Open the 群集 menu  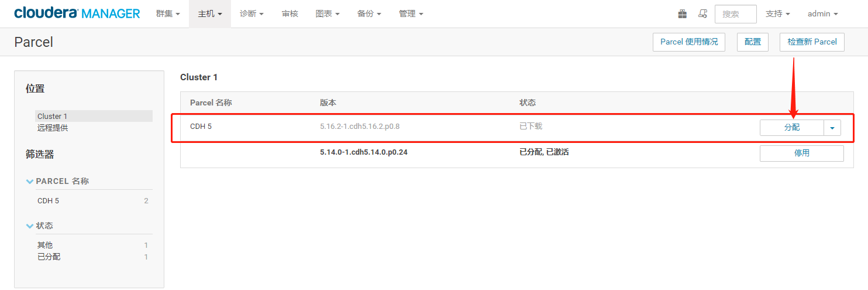tap(168, 13)
